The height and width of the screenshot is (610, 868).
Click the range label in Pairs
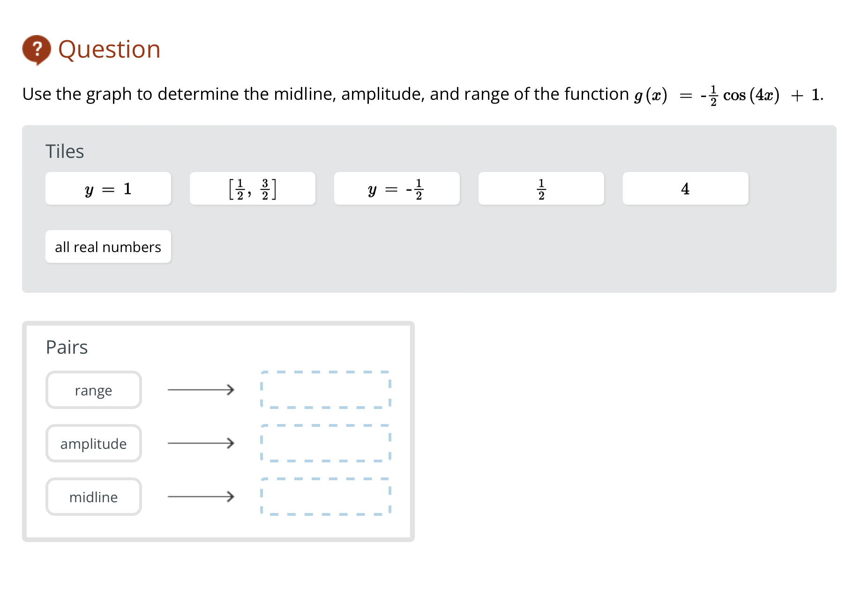[93, 390]
